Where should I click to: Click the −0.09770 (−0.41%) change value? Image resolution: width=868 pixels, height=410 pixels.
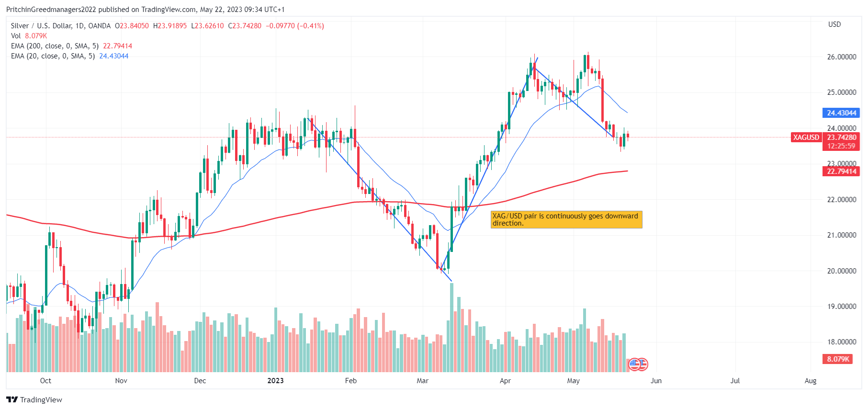click(295, 26)
